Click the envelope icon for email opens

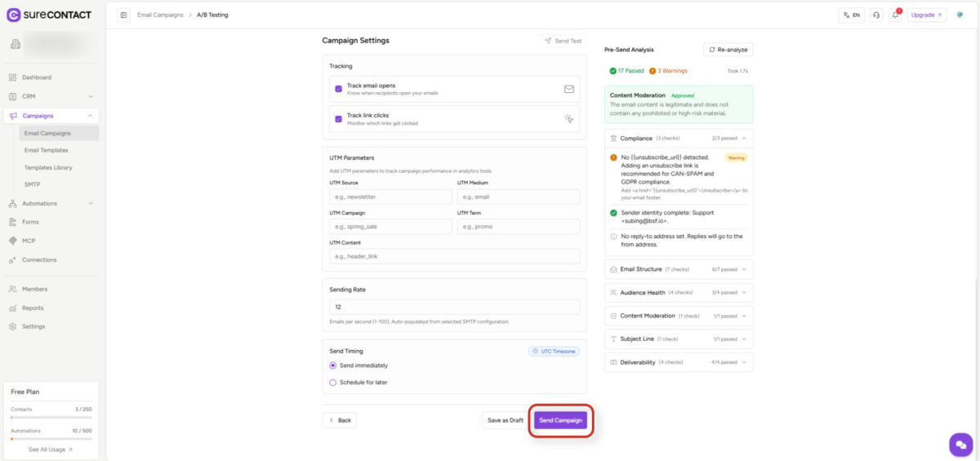click(569, 89)
